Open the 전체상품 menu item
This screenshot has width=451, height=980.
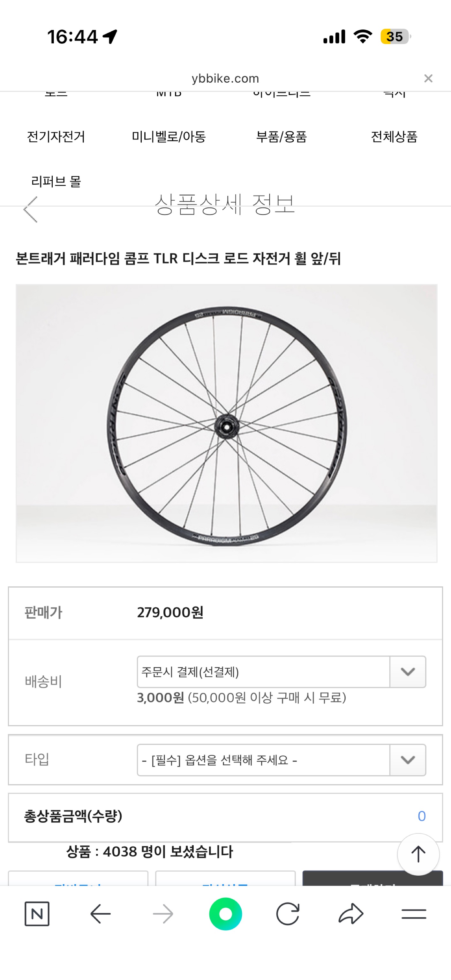(394, 137)
